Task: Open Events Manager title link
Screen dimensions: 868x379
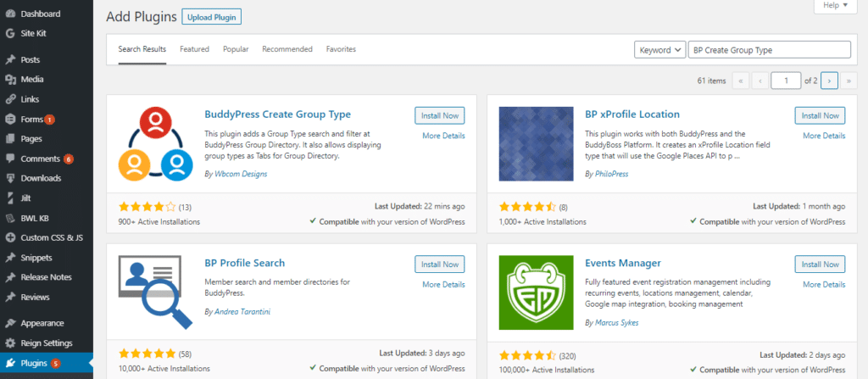Action: tap(623, 263)
